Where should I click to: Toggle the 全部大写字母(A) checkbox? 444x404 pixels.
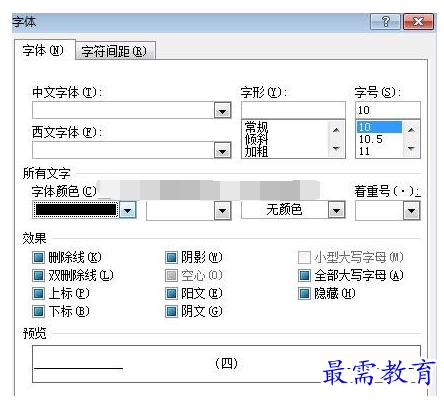(304, 275)
